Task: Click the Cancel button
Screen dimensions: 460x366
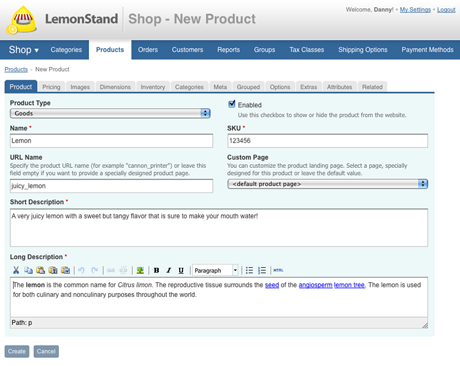Action: [x=46, y=351]
